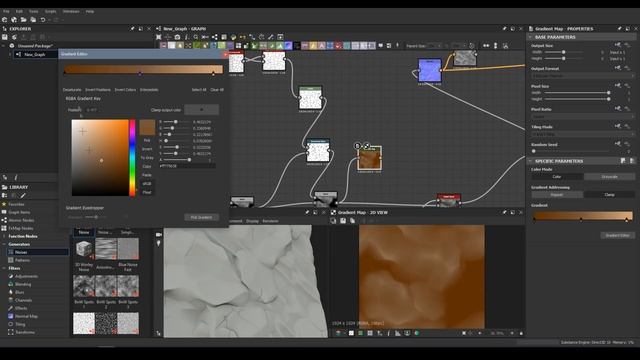Pin the Gradient Map Properties panel

point(620,29)
